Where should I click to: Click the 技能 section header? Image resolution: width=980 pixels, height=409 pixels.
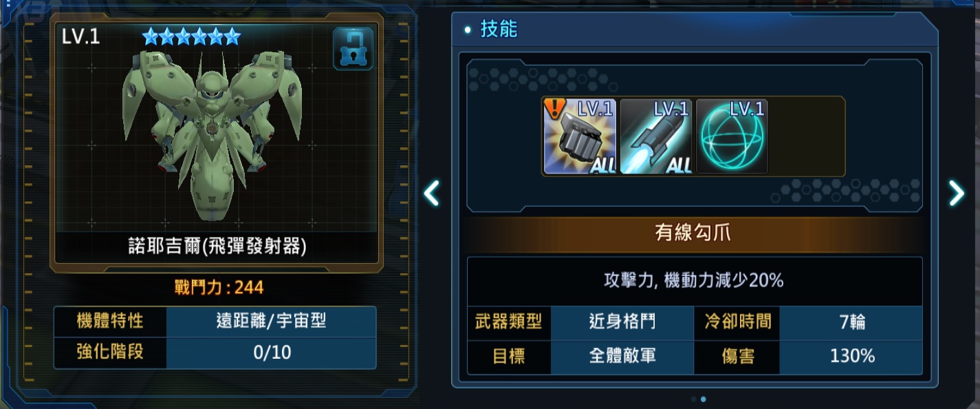[499, 29]
